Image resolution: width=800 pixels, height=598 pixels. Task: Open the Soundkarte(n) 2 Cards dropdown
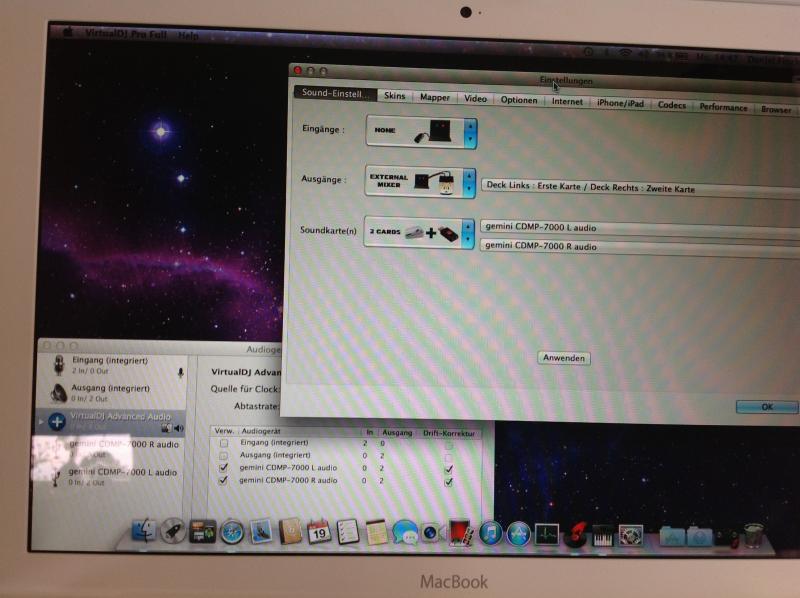(419, 232)
